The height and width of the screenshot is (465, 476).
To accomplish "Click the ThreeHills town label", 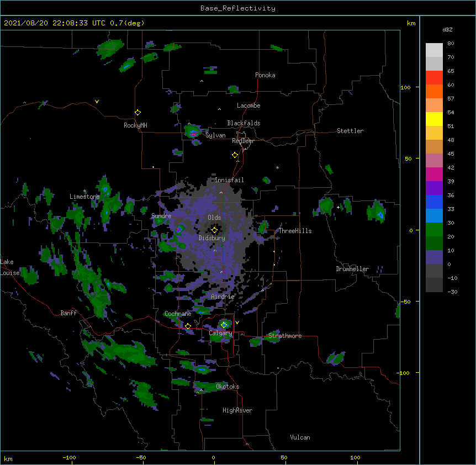I will [295, 231].
